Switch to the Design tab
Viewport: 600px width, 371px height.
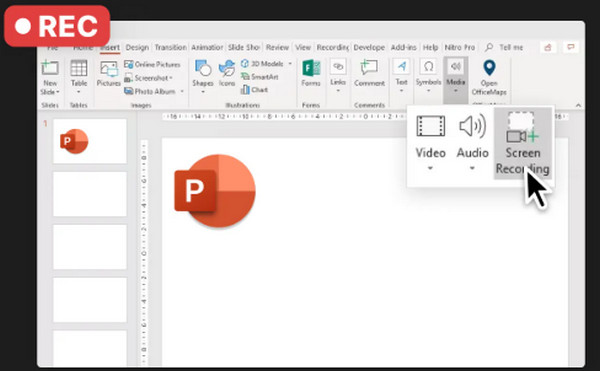137,47
